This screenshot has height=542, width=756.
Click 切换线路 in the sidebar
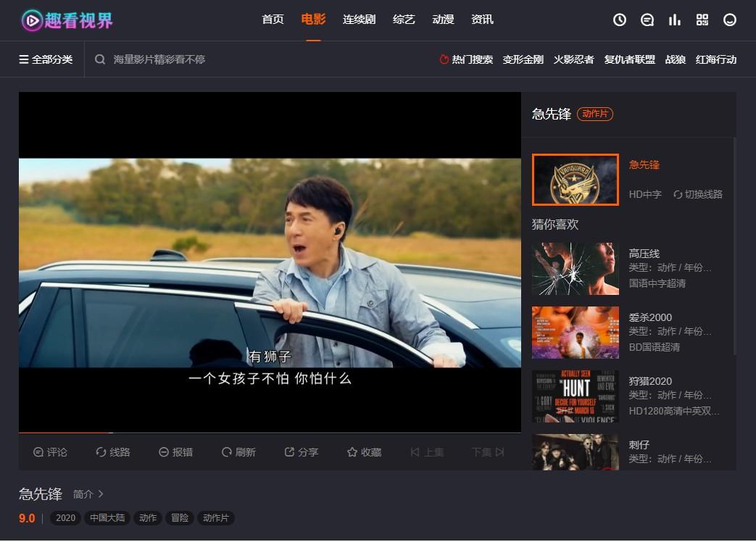point(698,194)
